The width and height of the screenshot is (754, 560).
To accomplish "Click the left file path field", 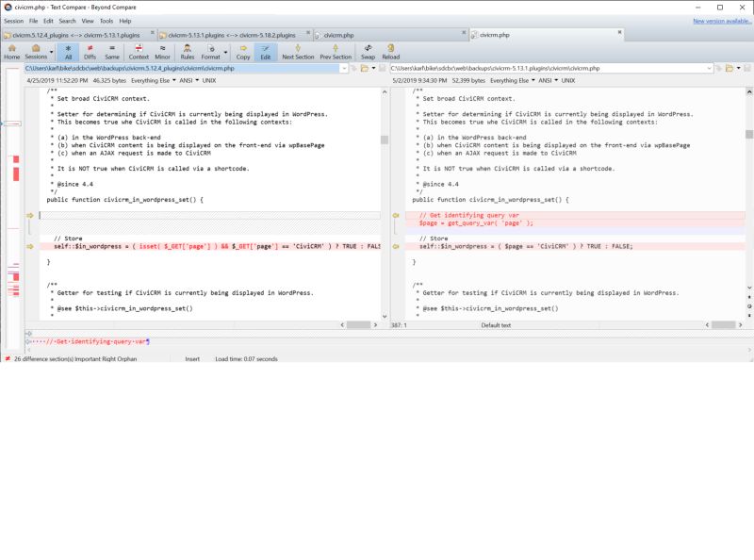I will (182, 68).
